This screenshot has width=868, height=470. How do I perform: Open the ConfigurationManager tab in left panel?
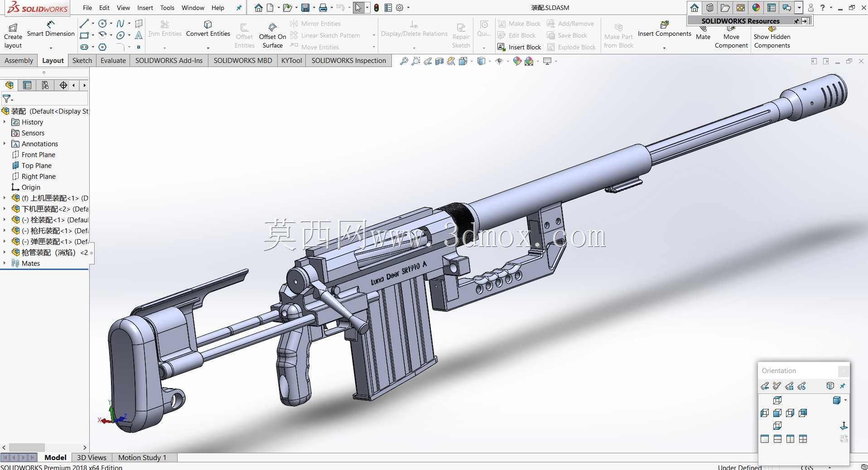(45, 85)
